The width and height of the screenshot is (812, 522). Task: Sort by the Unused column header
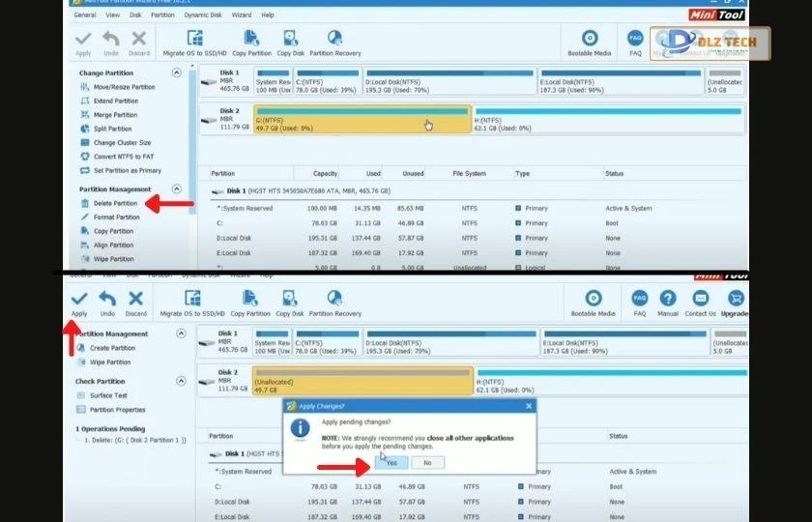tap(413, 173)
